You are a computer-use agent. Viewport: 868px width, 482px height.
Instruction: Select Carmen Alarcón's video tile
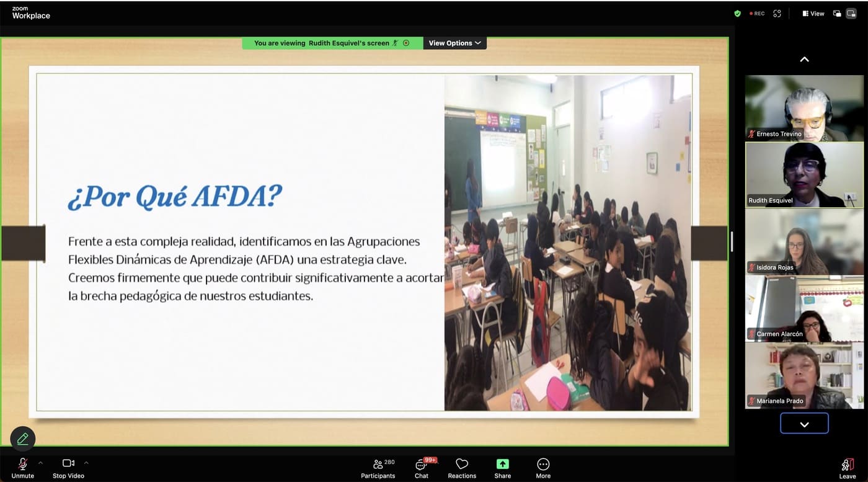804,308
